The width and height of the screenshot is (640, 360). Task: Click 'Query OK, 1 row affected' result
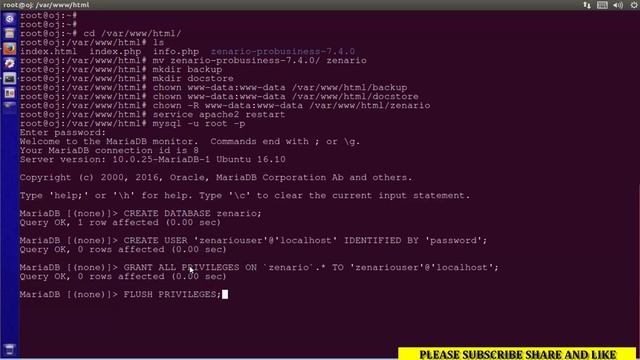tap(120, 222)
